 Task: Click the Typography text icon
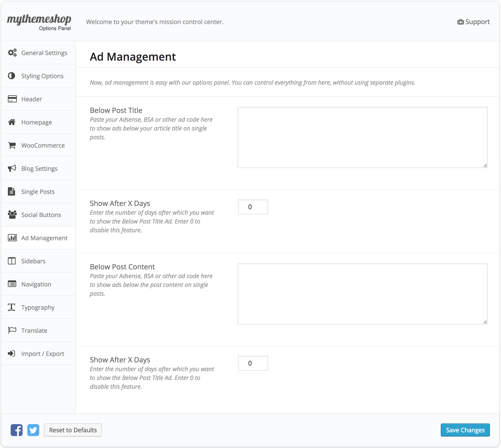pos(12,307)
